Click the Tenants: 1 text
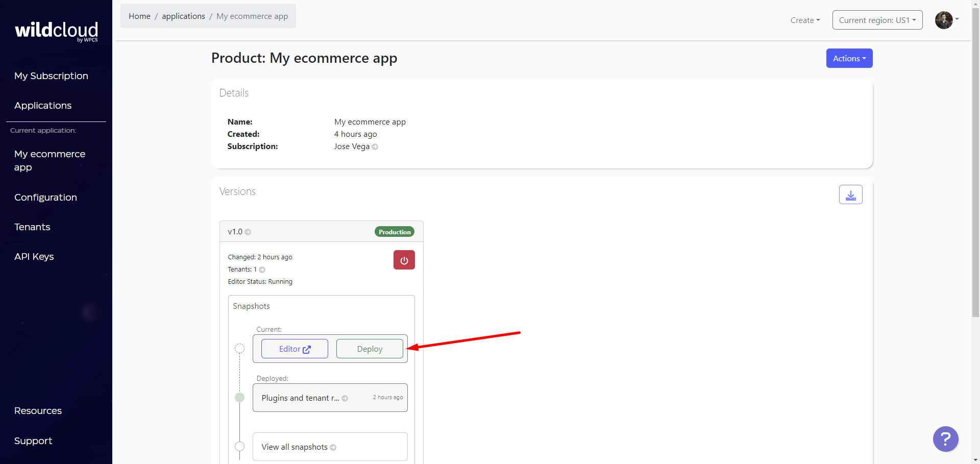 coord(242,269)
